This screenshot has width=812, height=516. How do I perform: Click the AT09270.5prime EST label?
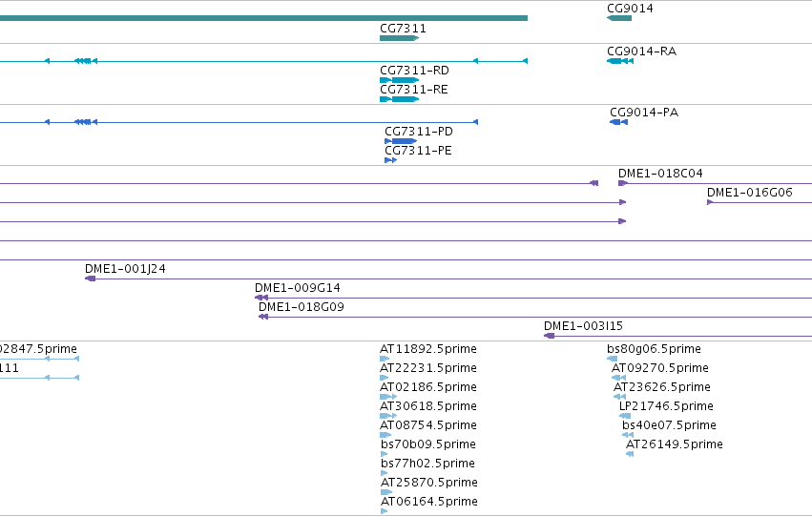660,368
